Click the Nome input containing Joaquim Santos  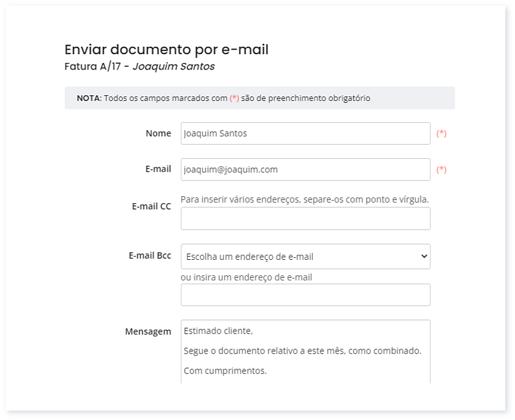coord(306,133)
